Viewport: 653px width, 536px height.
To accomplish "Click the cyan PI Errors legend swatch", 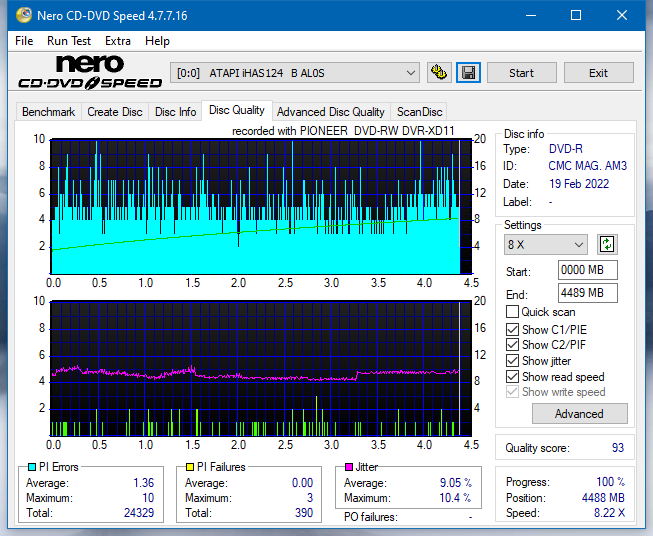I will [x=32, y=467].
